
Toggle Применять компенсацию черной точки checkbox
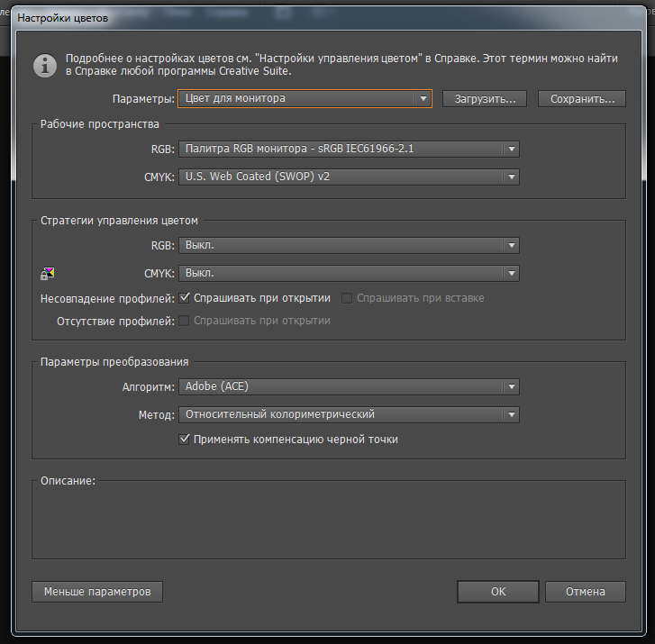(x=184, y=440)
